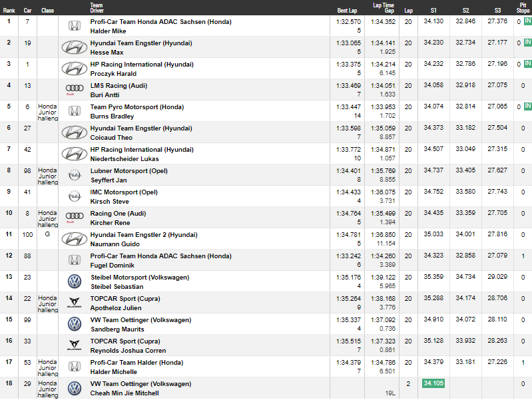Select team Profi-Car Team Halder (Honda)

(136, 363)
